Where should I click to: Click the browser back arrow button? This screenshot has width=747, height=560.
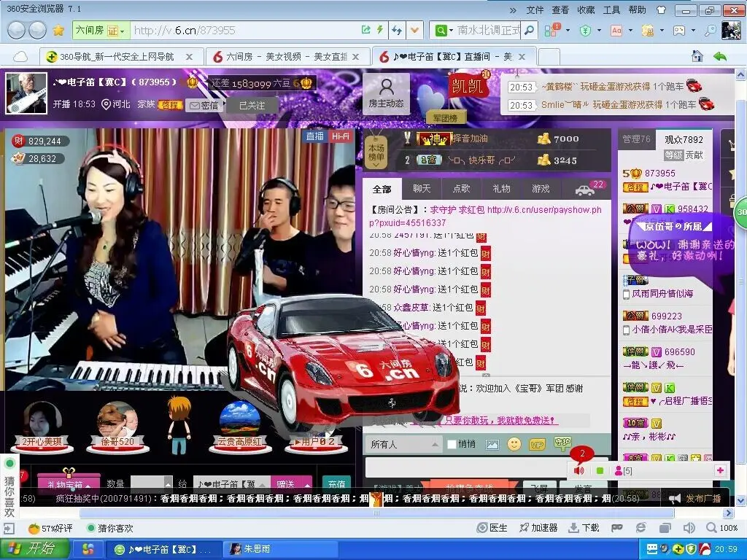click(16, 31)
